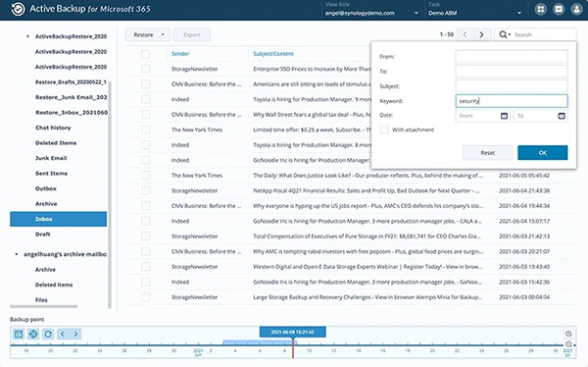Click the To input field

pyautogui.click(x=512, y=72)
